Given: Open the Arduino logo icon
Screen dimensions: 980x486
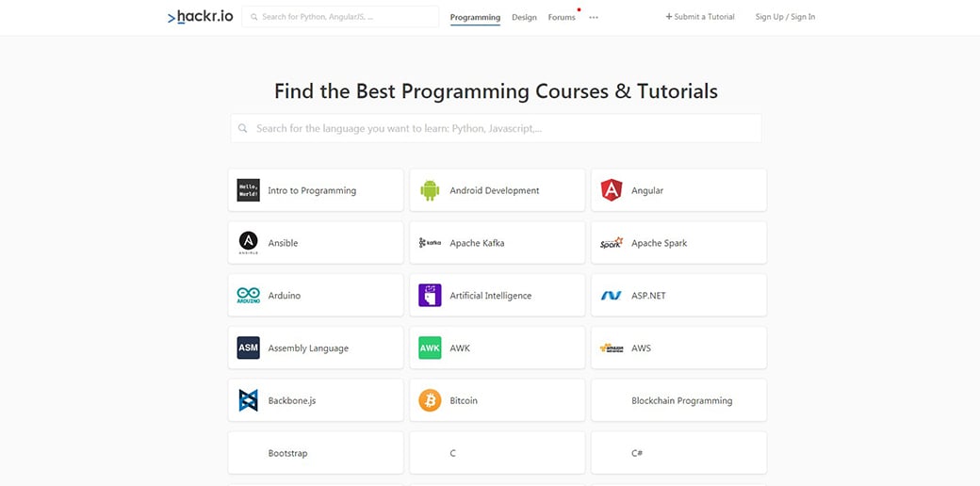Looking at the screenshot, I should coord(248,296).
